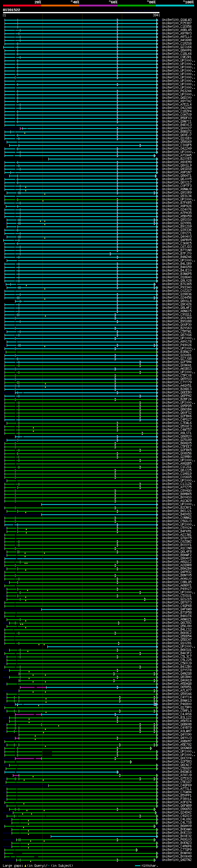Select the UniRef100_Q0GN69 label
Image resolution: width=197 pixels, height=868 pixels.
(177, 748)
